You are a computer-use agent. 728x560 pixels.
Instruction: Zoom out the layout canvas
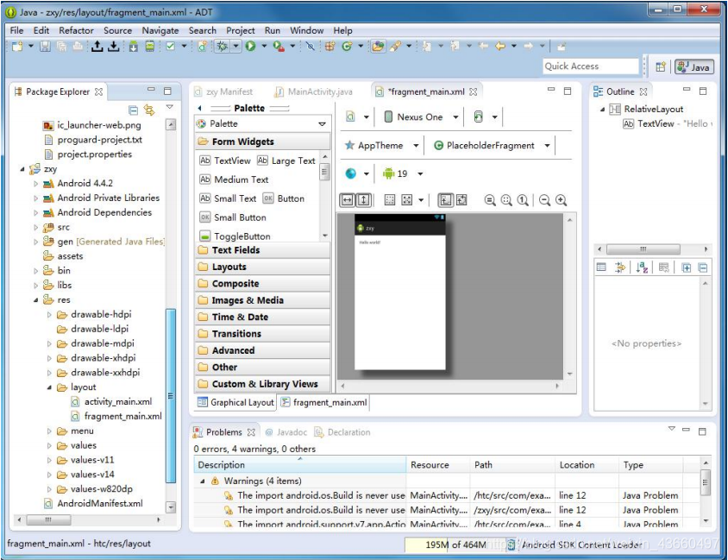(544, 200)
